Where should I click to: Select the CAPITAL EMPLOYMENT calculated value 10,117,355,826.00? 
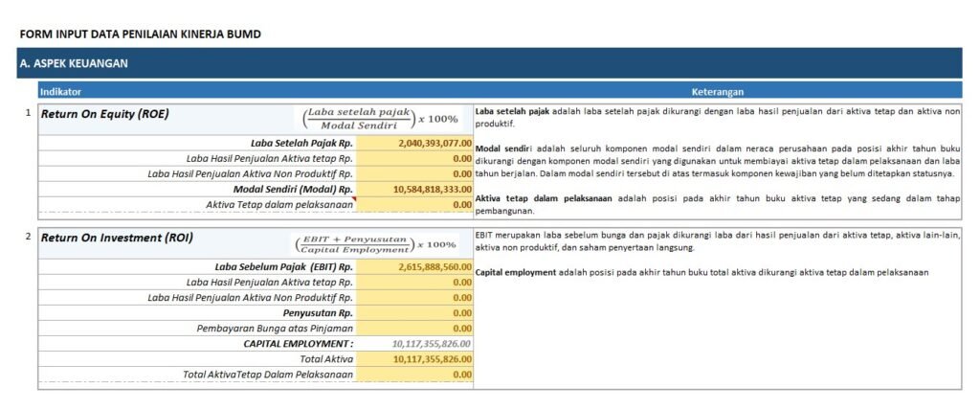pos(414,344)
